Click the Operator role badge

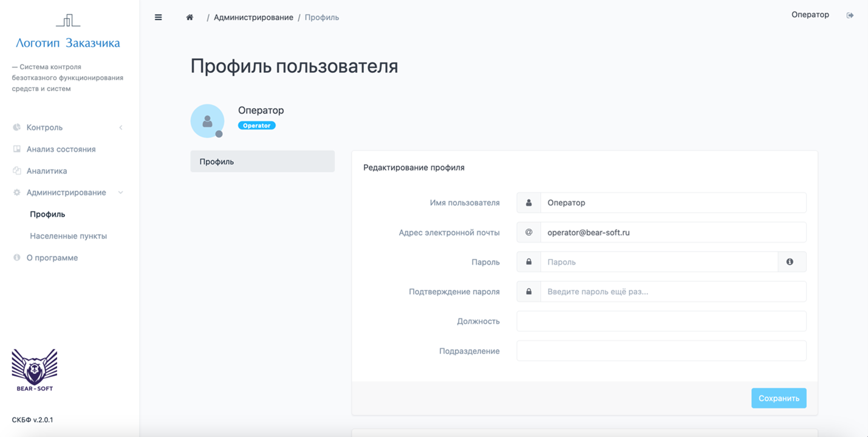pyautogui.click(x=256, y=125)
